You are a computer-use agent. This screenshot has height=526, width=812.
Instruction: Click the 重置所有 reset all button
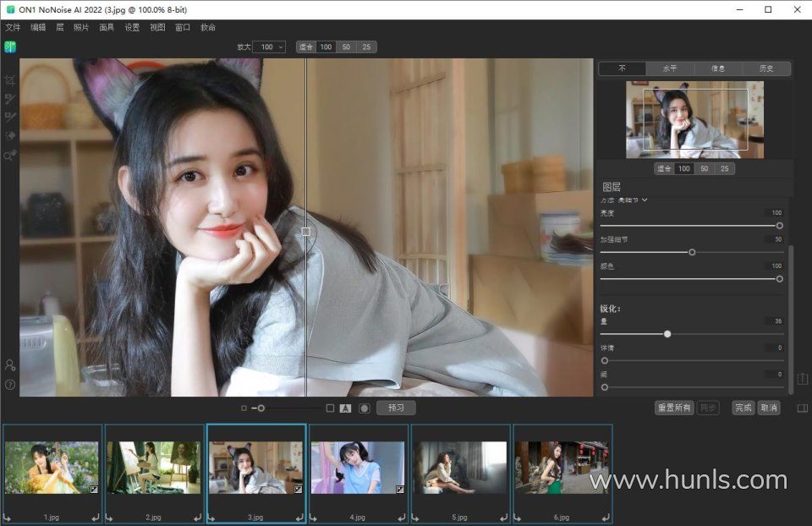click(674, 408)
